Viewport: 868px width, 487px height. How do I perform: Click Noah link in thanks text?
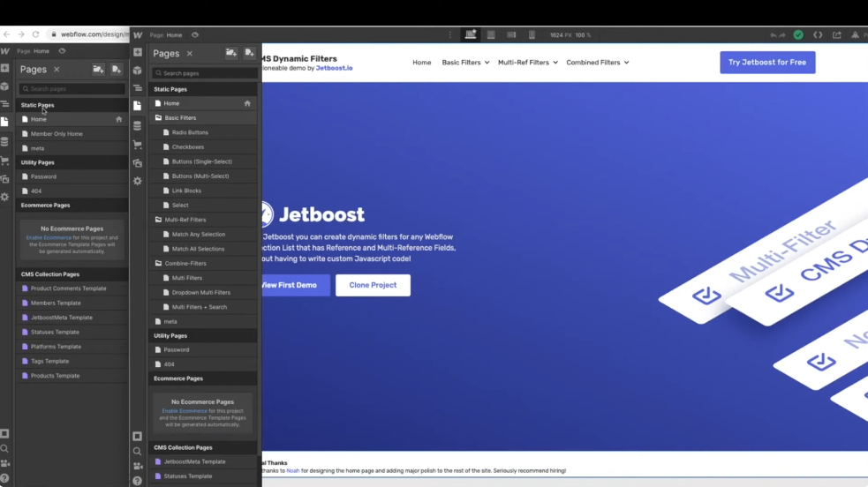click(293, 471)
